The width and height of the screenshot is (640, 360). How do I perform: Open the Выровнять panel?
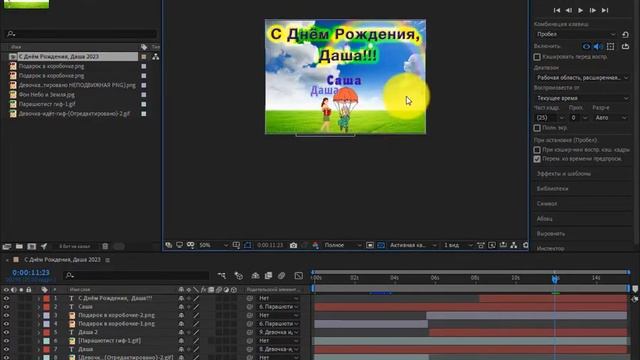[x=551, y=234]
